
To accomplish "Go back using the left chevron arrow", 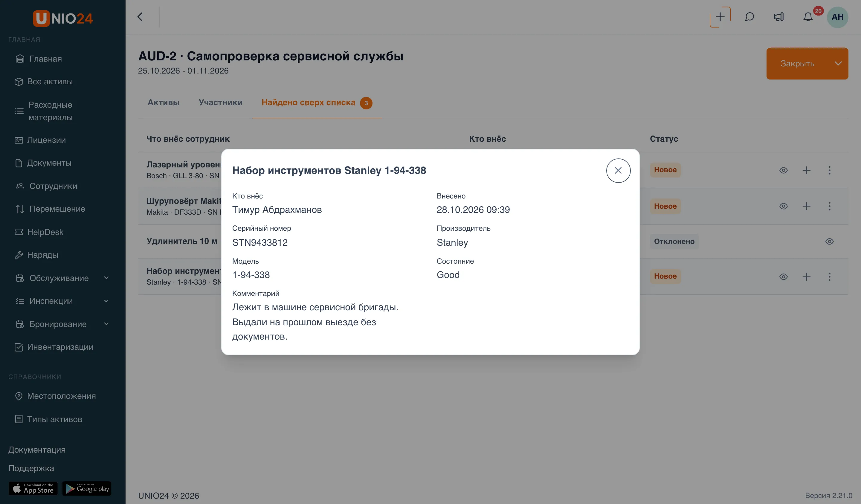I will (140, 17).
